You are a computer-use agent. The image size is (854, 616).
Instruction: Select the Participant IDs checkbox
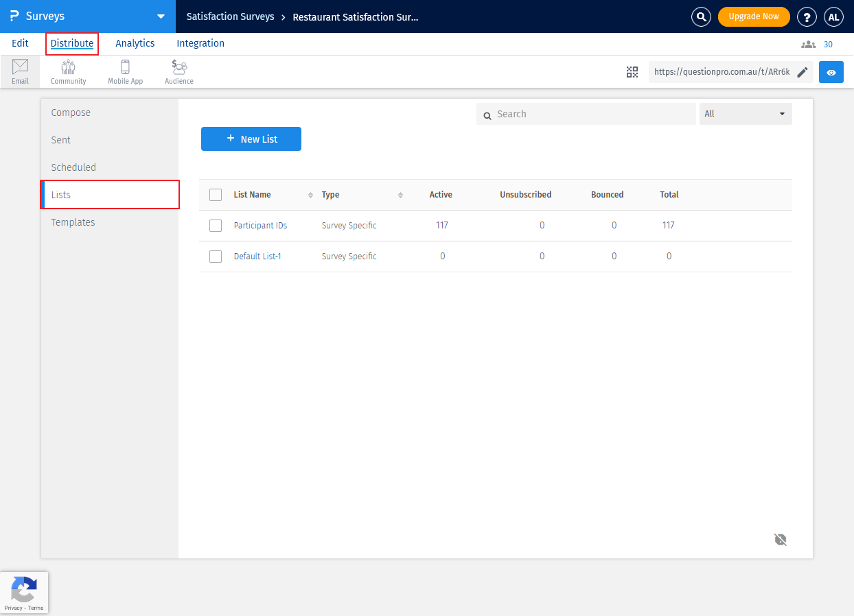tap(216, 226)
